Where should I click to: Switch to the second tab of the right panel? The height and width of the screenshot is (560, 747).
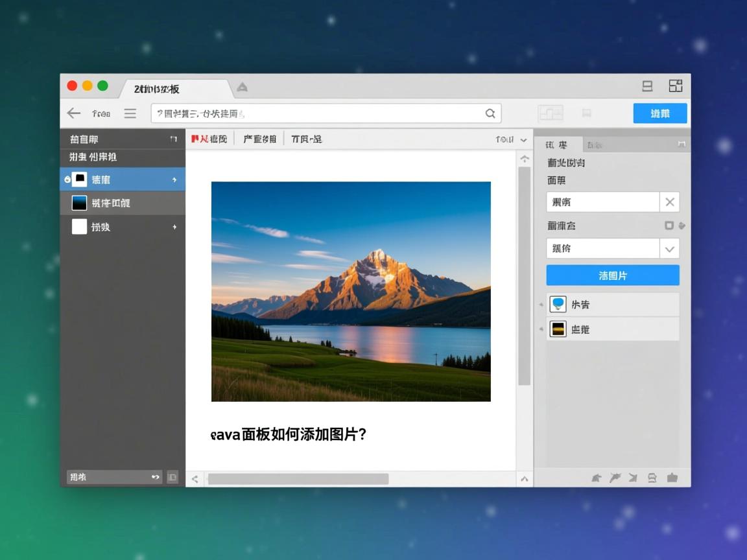tap(593, 144)
